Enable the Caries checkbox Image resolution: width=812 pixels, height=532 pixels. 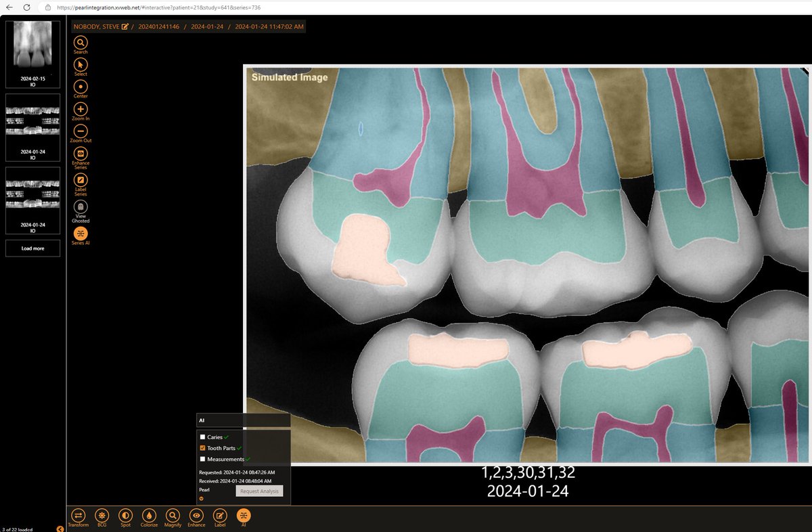click(x=202, y=437)
